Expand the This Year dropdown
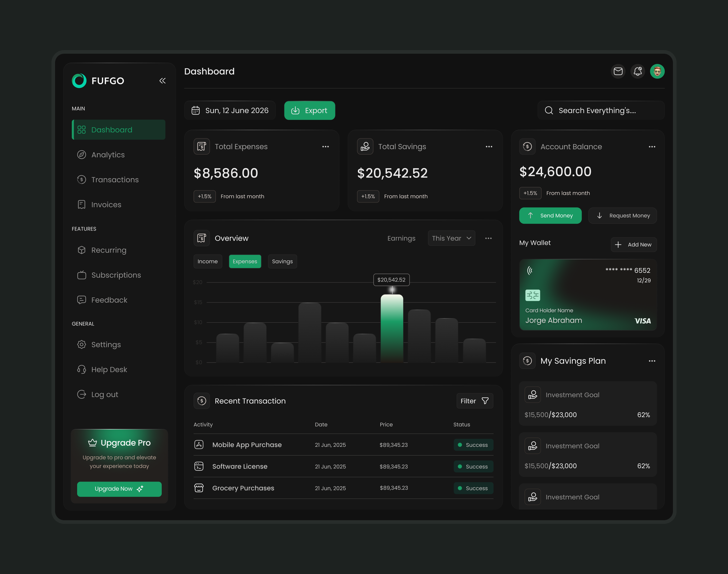The image size is (728, 574). point(452,238)
